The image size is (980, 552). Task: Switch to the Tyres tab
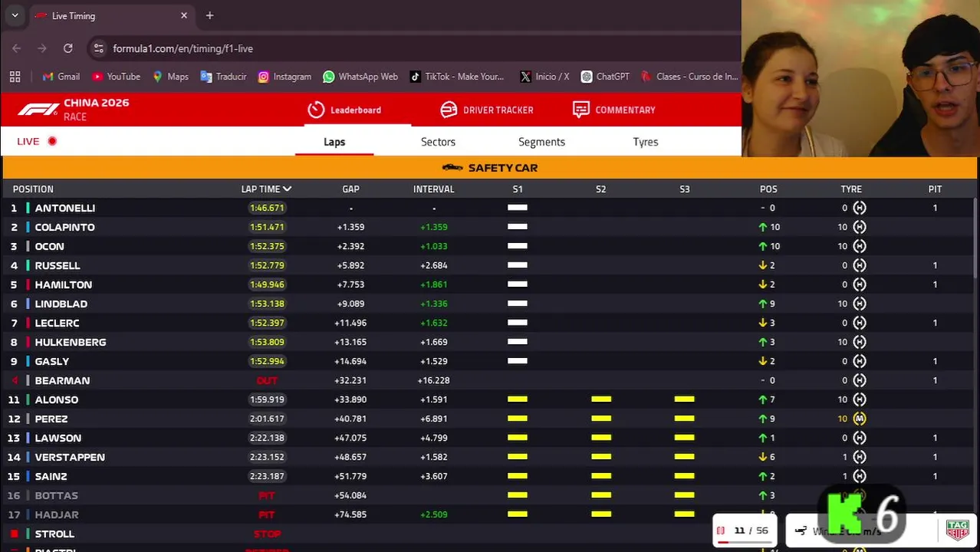[646, 142]
